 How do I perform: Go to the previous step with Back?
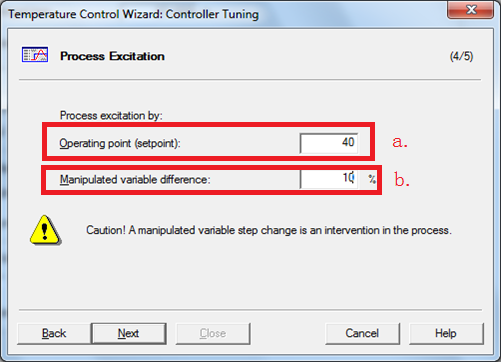[54, 333]
